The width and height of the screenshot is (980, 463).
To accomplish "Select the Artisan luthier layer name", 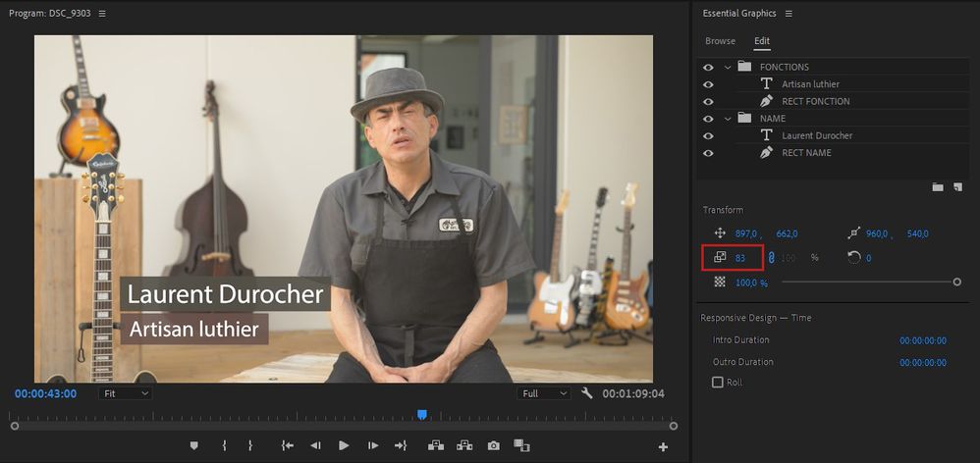I will [x=811, y=84].
